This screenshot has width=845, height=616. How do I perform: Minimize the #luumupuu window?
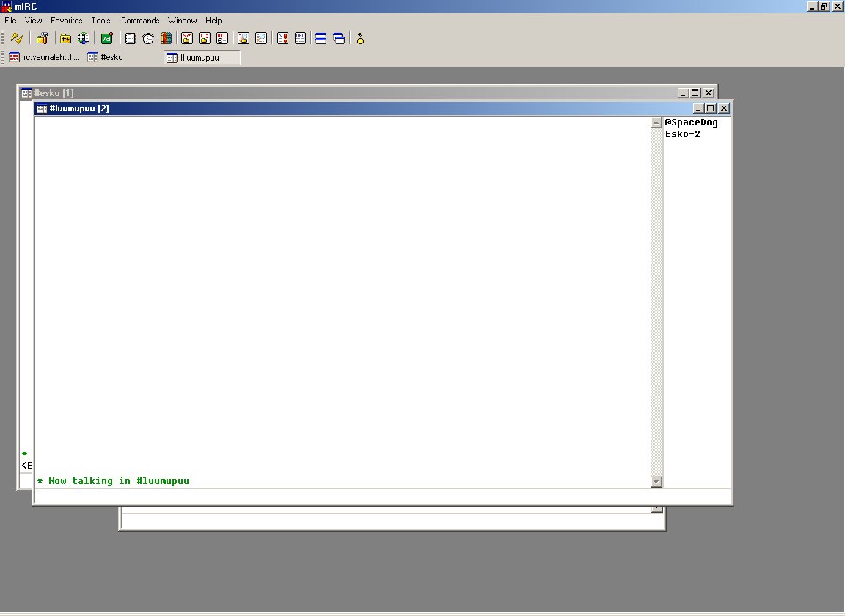point(698,109)
